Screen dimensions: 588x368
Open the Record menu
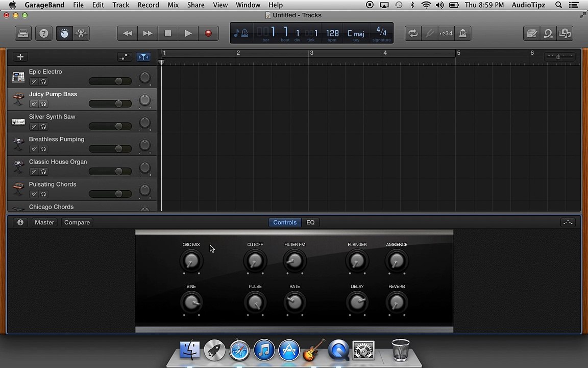click(149, 5)
